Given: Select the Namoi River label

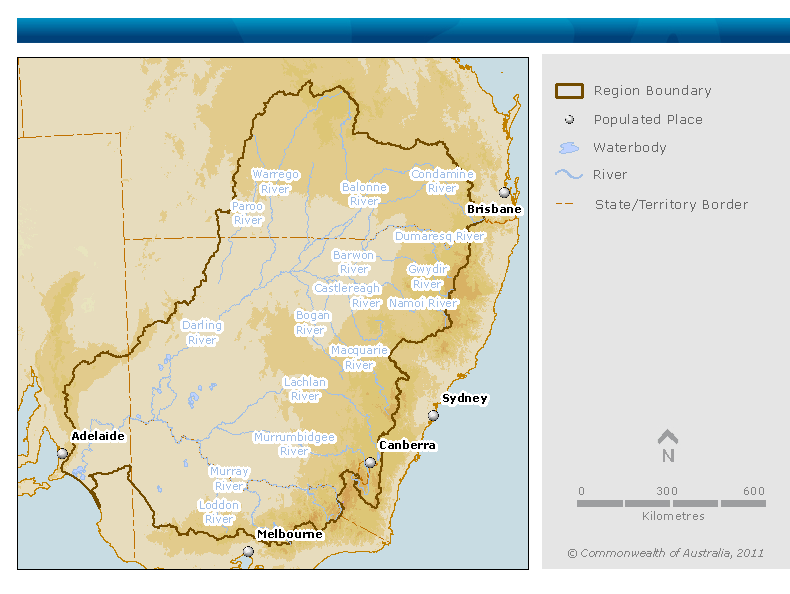Looking at the screenshot, I should pyautogui.click(x=423, y=303).
